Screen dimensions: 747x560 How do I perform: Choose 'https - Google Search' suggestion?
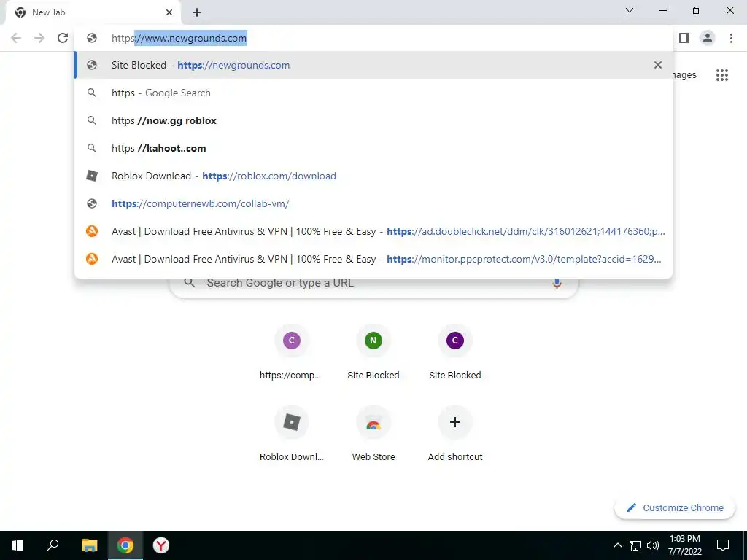tap(373, 93)
